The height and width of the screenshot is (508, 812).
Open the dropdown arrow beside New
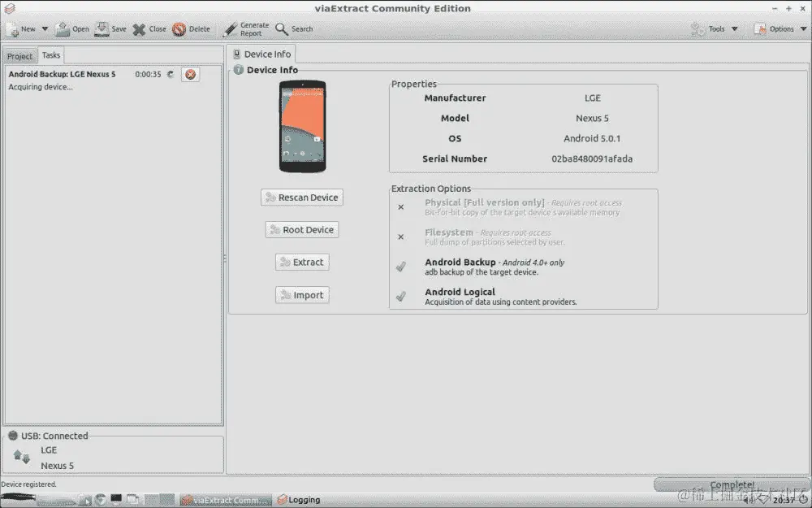[x=45, y=29]
